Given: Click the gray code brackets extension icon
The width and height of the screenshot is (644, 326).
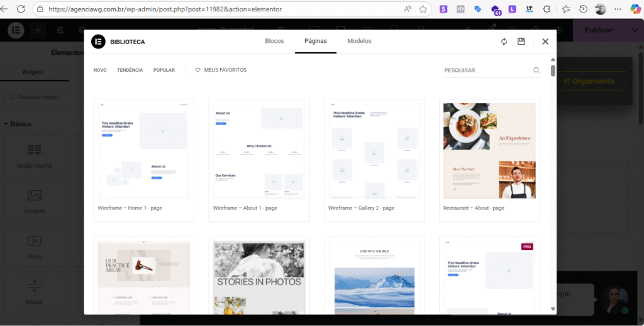Looking at the screenshot, I should coord(460,9).
